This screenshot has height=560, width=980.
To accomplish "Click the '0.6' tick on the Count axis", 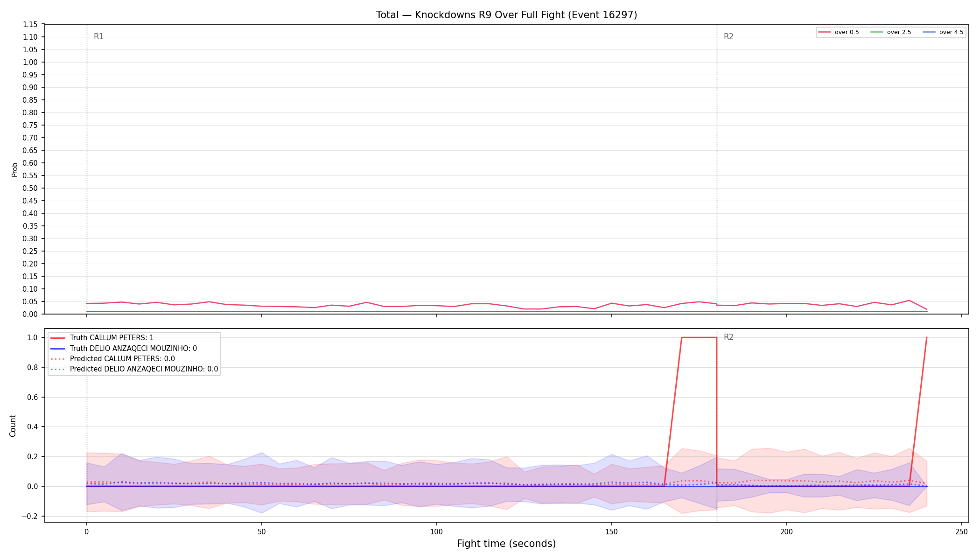I will (x=33, y=397).
